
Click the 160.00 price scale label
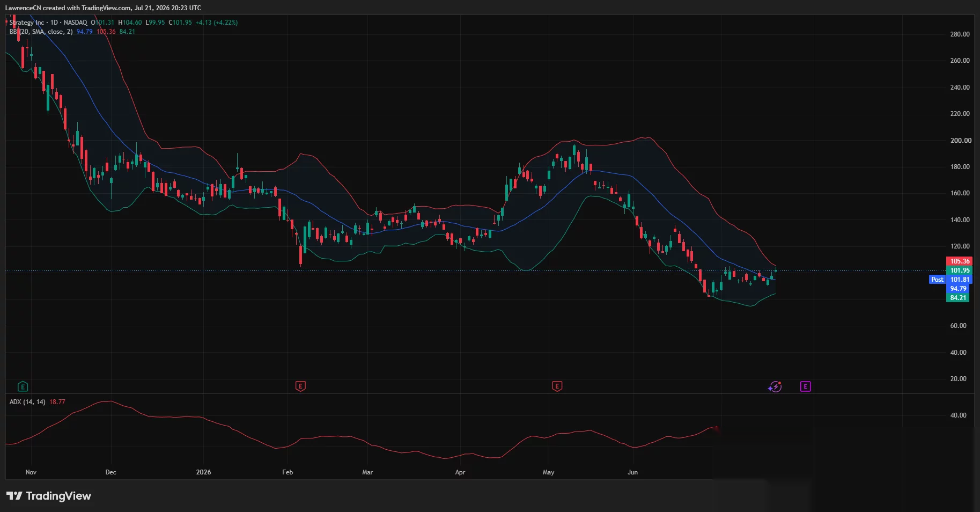tap(960, 193)
